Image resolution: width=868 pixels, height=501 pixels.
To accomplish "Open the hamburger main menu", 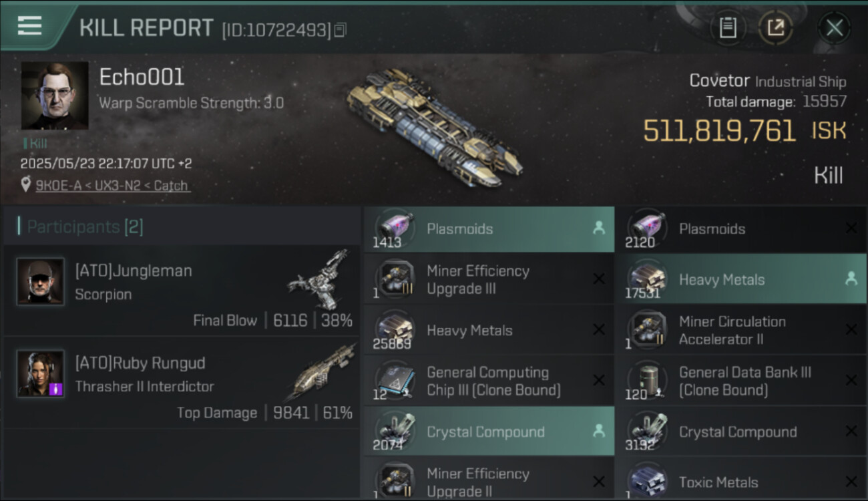I will (30, 26).
